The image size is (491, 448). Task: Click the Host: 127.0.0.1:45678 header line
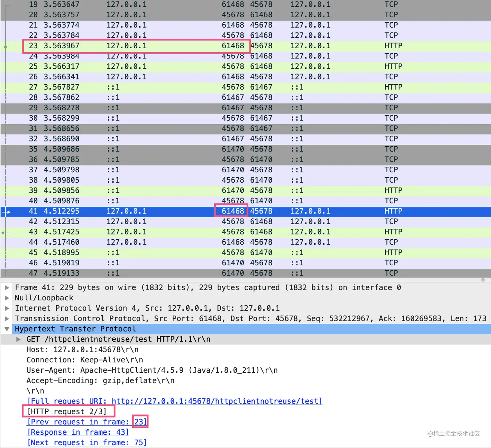[x=82, y=350]
